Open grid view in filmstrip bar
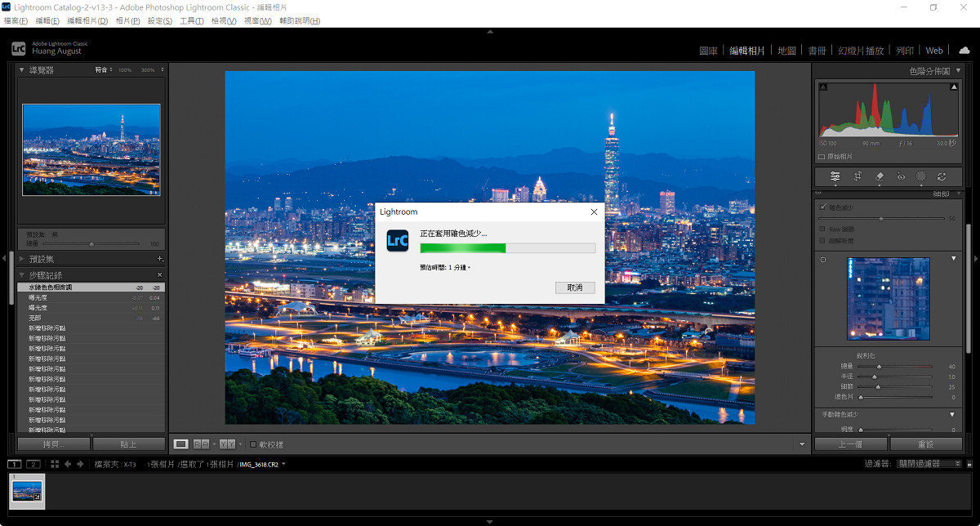 (54, 464)
